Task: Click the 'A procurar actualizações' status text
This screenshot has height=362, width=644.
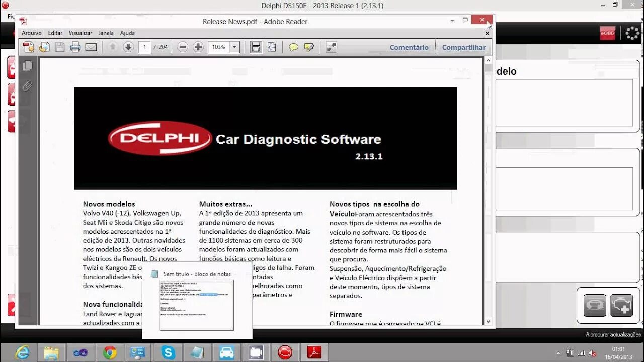Action: [613, 335]
